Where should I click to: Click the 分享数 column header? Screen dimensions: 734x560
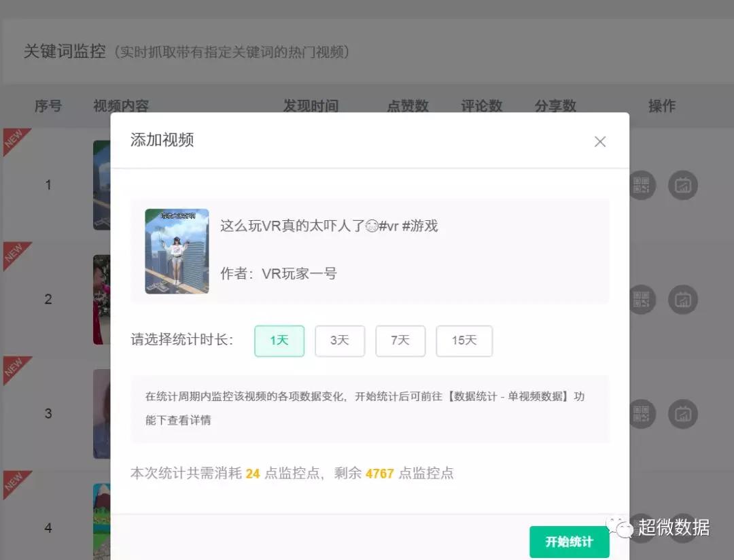coord(555,106)
